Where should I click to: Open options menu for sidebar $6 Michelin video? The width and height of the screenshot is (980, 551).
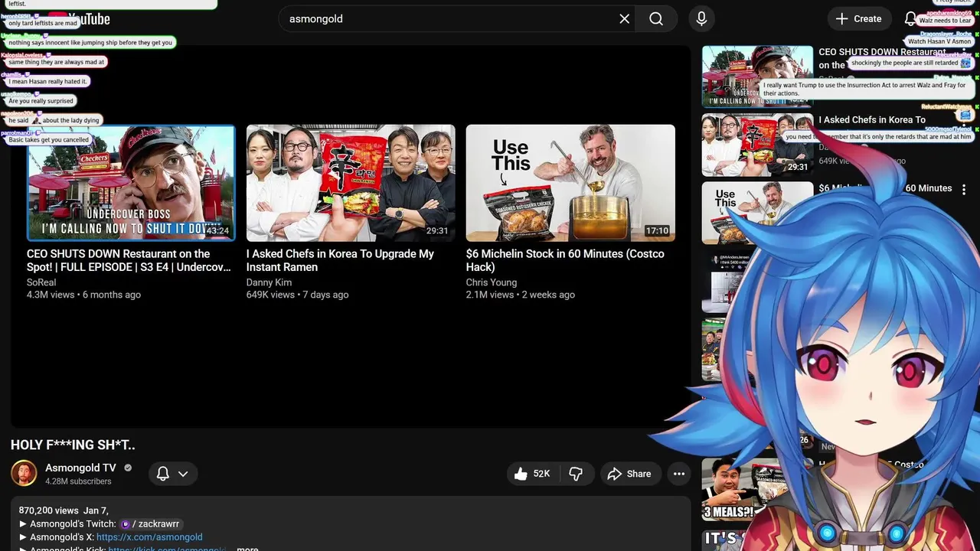[964, 190]
